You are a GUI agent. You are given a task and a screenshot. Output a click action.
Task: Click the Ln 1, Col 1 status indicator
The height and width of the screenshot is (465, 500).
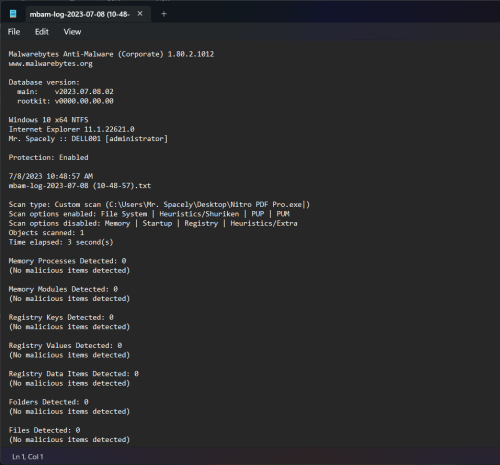coord(28,457)
